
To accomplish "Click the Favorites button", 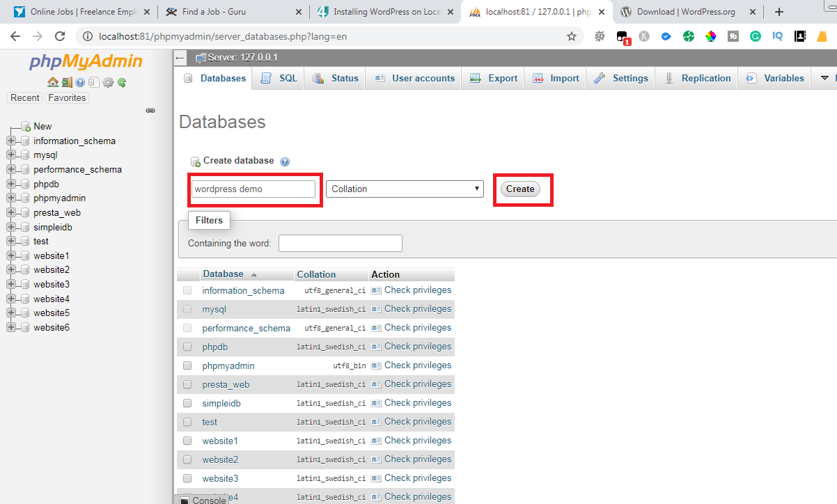I will pyautogui.click(x=67, y=97).
